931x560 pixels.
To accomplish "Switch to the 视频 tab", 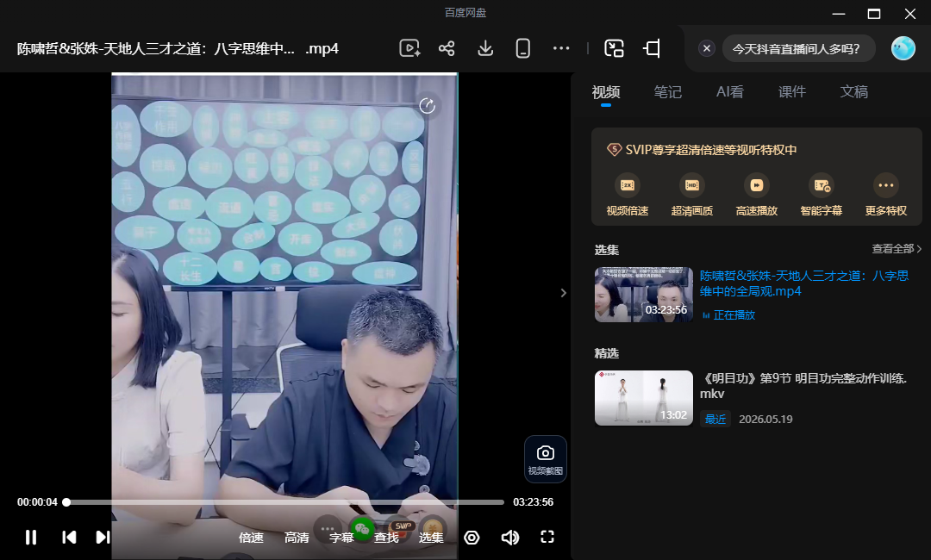I will click(x=606, y=92).
